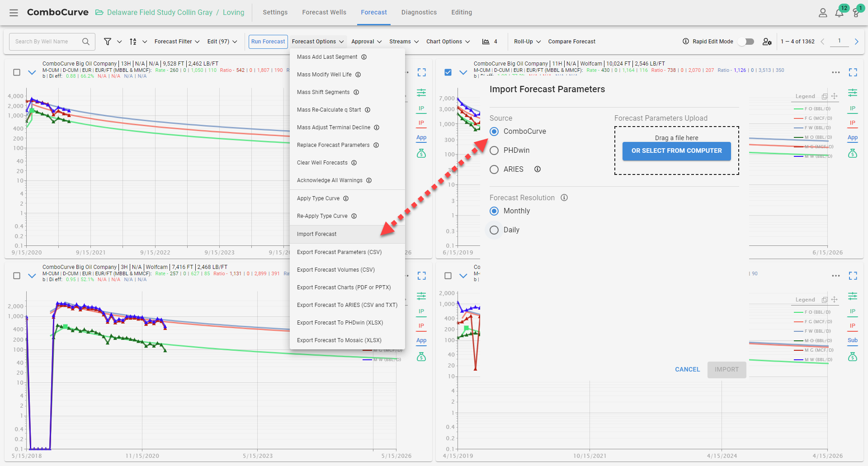Viewport: 868px width, 466px height.
Task: Open the well filter funnel icon
Action: pos(108,42)
